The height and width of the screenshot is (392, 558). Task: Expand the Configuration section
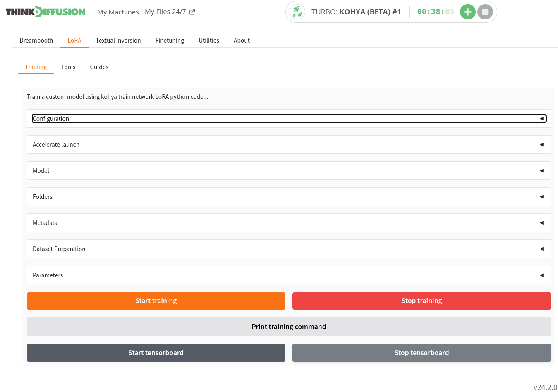289,118
